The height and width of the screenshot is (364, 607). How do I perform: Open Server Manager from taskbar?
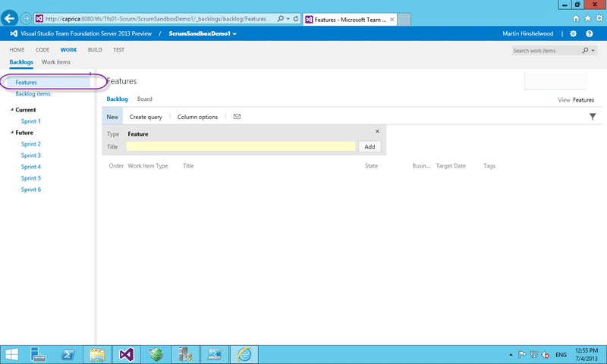38,354
